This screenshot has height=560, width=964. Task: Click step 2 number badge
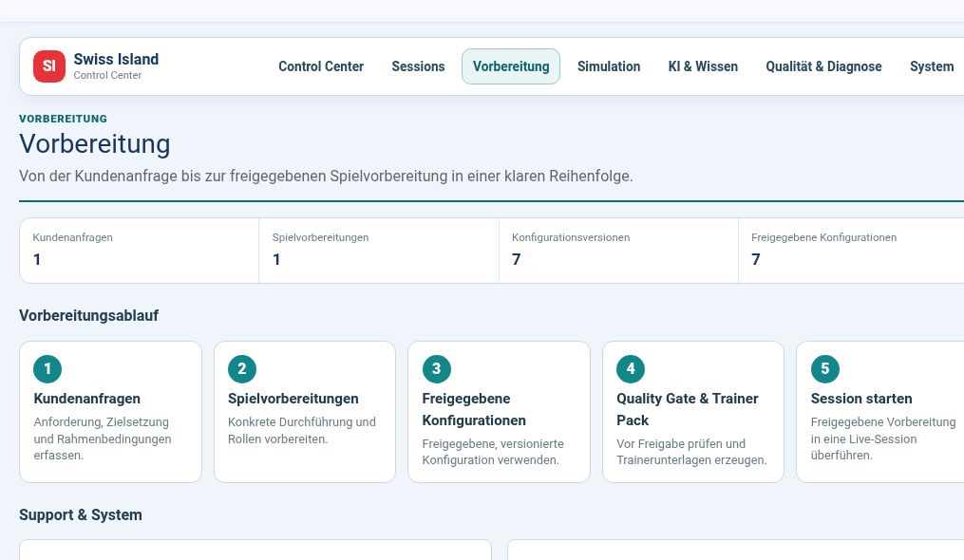241,369
